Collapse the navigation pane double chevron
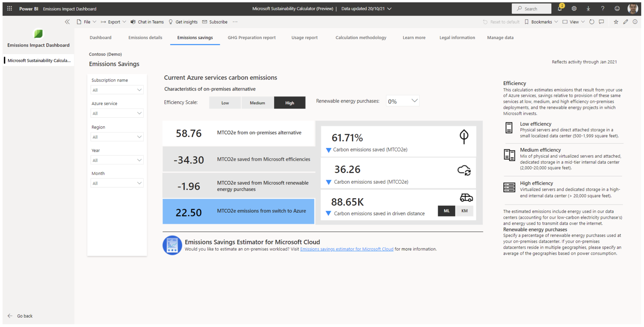The height and width of the screenshot is (327, 644). pyautogui.click(x=67, y=22)
